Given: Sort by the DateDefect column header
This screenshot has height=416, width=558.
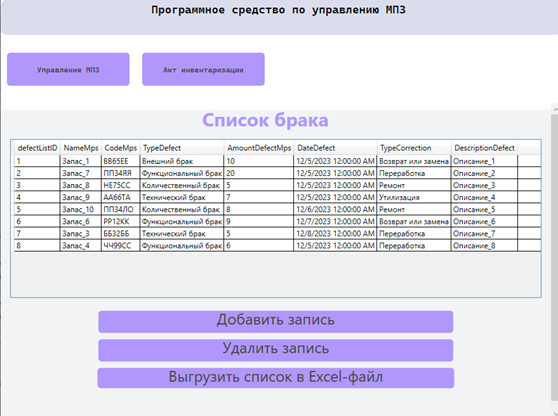Looking at the screenshot, I should pyautogui.click(x=336, y=148).
